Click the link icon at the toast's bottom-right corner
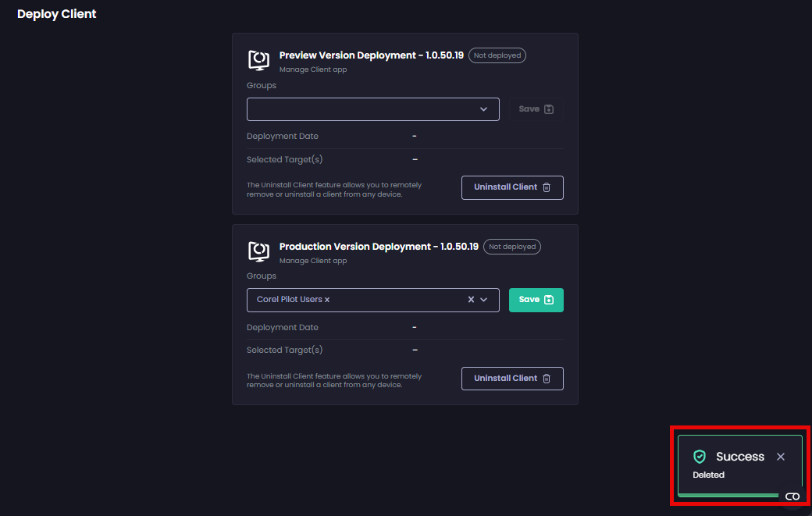 792,496
